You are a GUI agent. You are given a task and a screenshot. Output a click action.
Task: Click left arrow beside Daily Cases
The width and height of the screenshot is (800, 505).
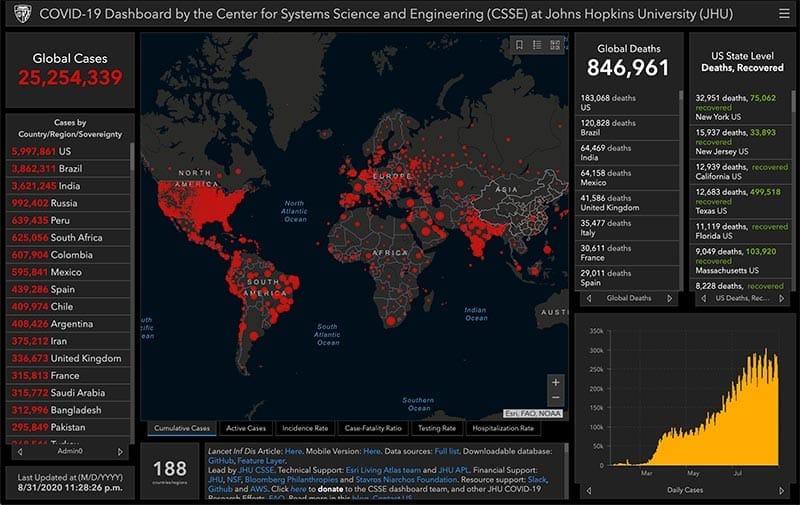coord(590,491)
